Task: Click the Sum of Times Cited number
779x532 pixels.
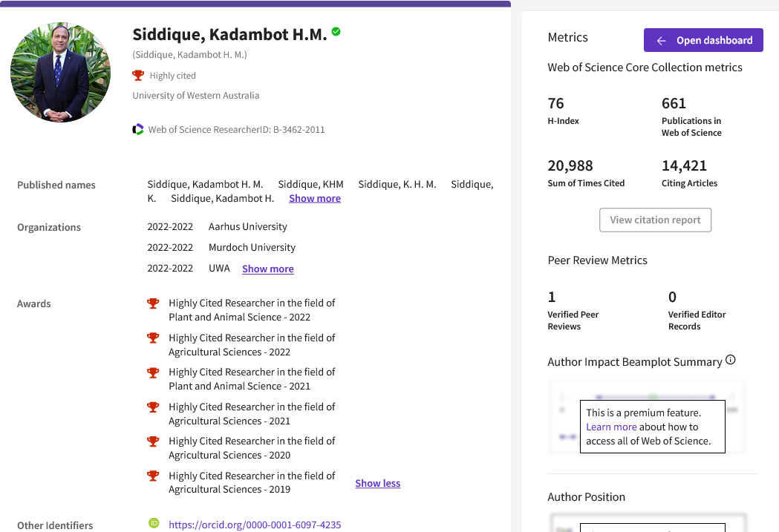Action: [x=570, y=165]
